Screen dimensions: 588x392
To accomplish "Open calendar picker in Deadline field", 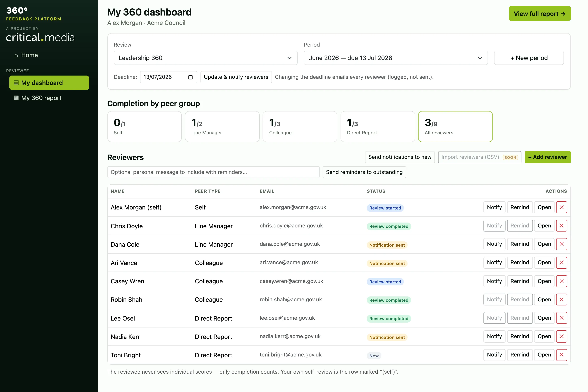I will [190, 77].
